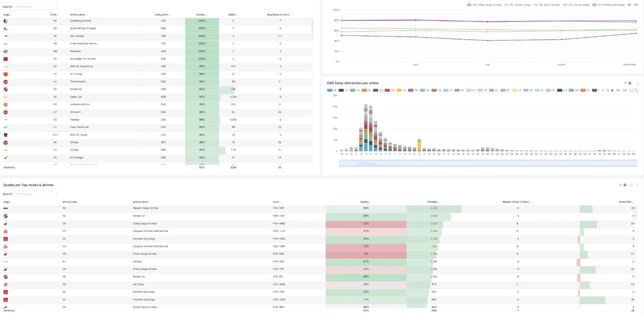Open warning icon on Quality per Top routes panel

pos(631,185)
